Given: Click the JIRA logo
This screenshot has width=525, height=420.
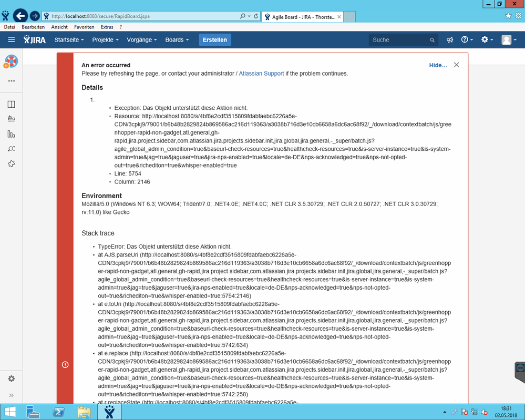Looking at the screenshot, I should [x=35, y=39].
